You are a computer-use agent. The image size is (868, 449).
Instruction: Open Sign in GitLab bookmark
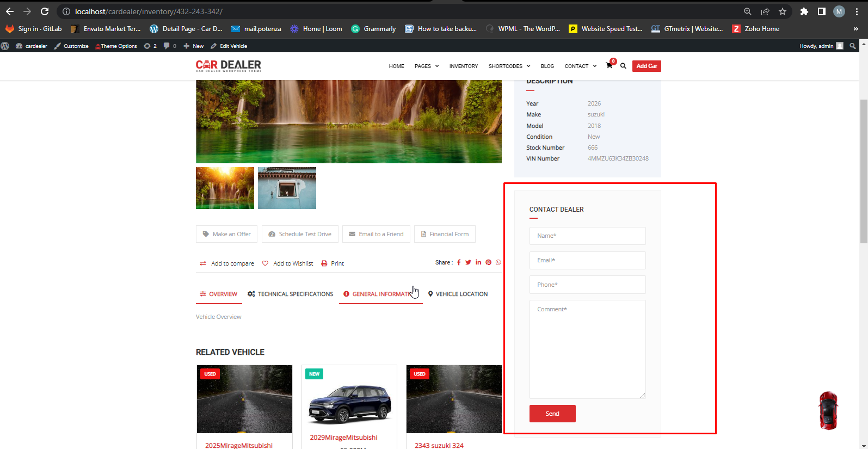click(34, 29)
